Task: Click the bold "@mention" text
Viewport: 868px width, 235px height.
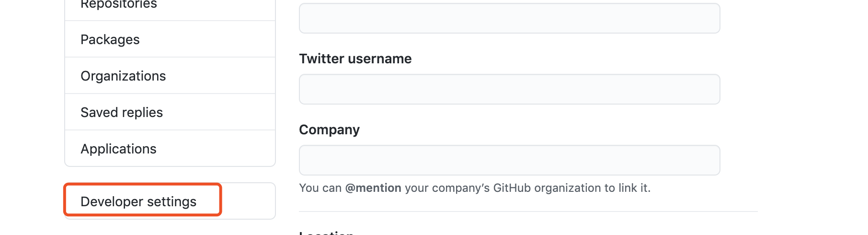Action: pyautogui.click(x=373, y=188)
